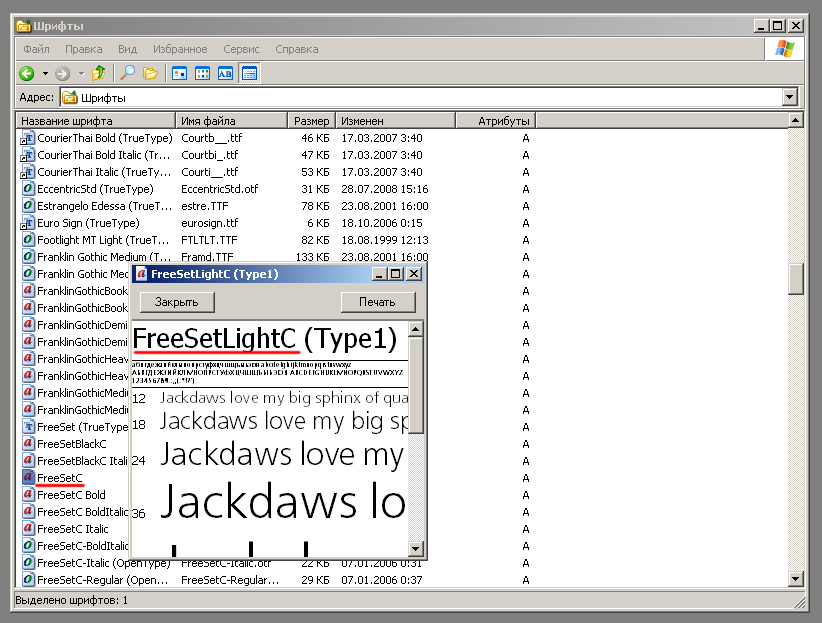Select EccentricStd OpenType font icon
This screenshot has width=822, height=623.
pos(28,189)
